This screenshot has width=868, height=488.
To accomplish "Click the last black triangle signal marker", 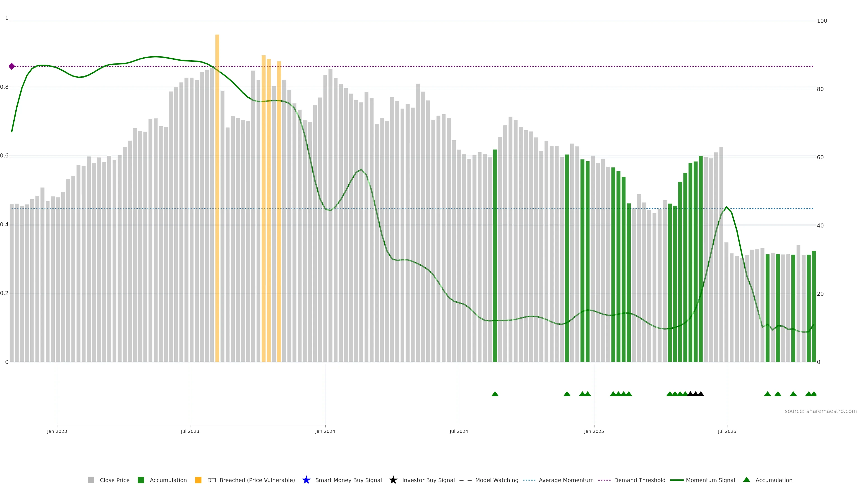I will pos(701,394).
